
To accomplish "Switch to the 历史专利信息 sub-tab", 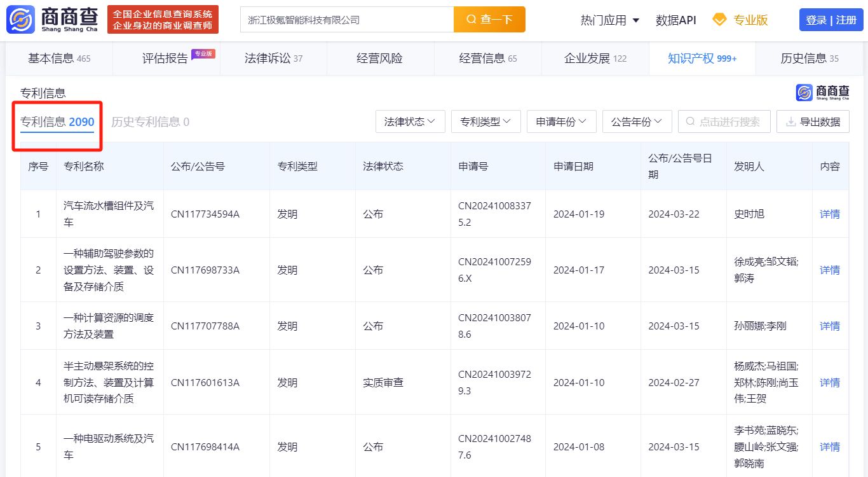I will click(150, 121).
